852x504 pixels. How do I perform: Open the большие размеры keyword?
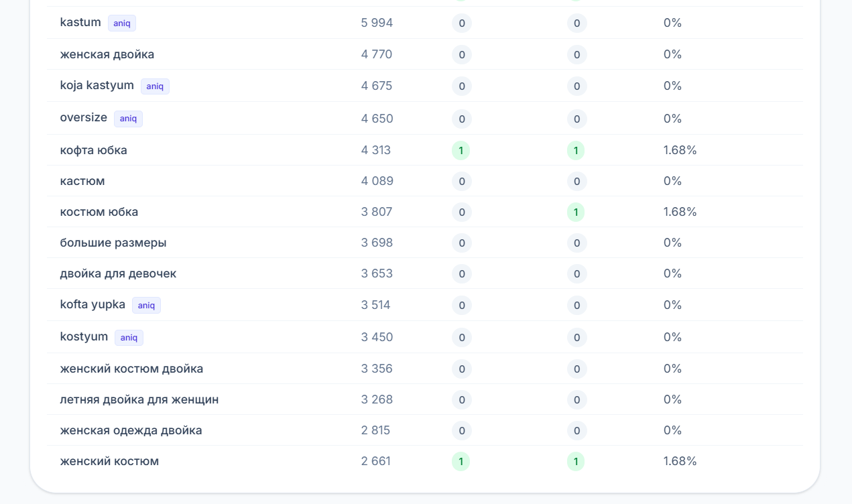point(113,243)
